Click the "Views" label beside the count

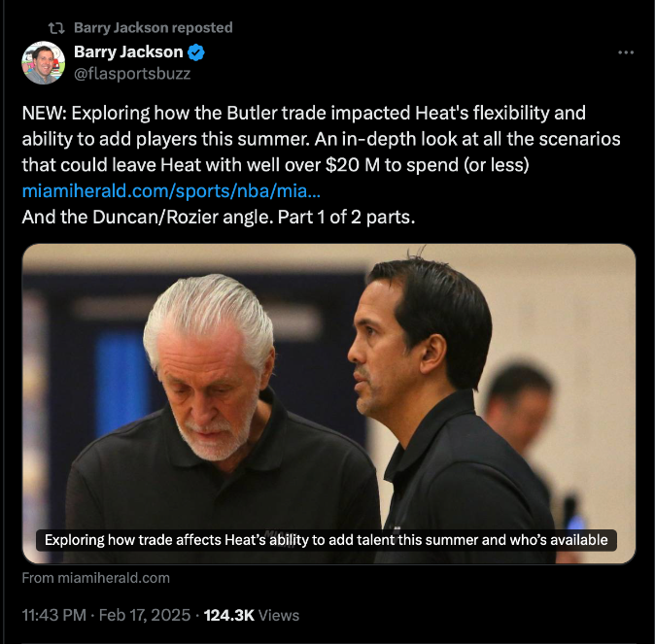pos(280,615)
